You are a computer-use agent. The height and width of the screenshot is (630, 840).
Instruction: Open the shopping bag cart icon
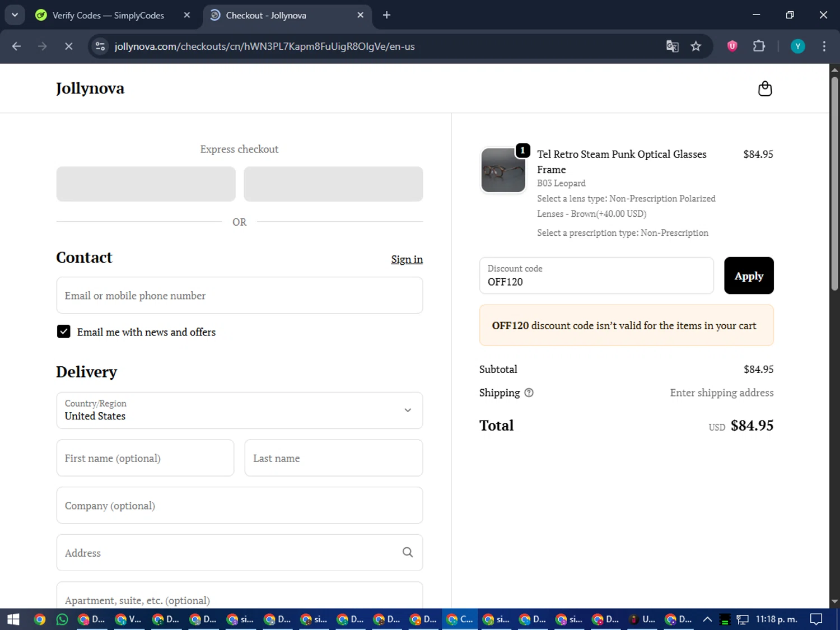click(764, 88)
